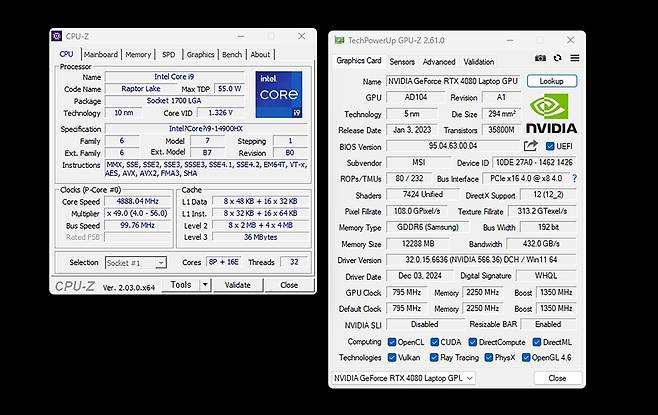Click the Device ID value 10DE 27A0
The image size is (658, 415).
pos(534,162)
